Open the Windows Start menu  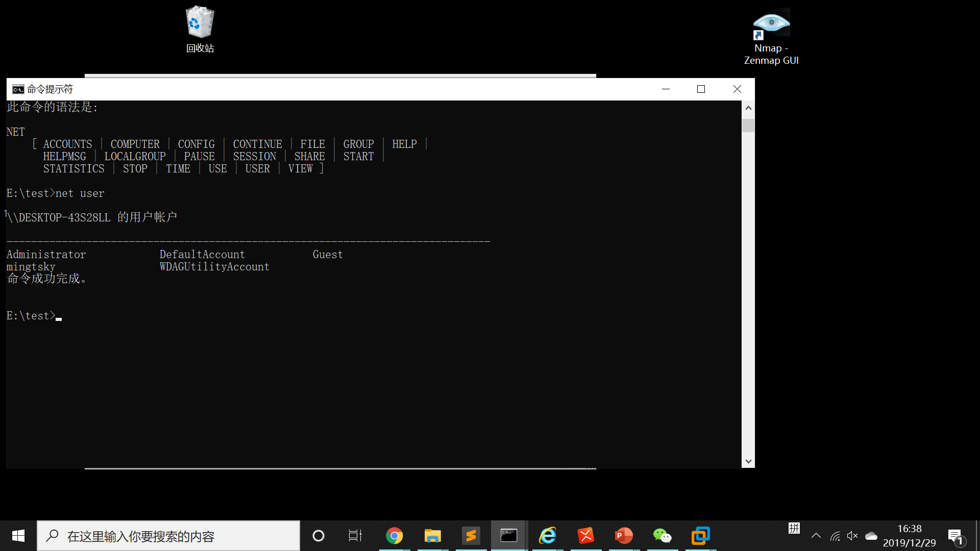tap(18, 536)
